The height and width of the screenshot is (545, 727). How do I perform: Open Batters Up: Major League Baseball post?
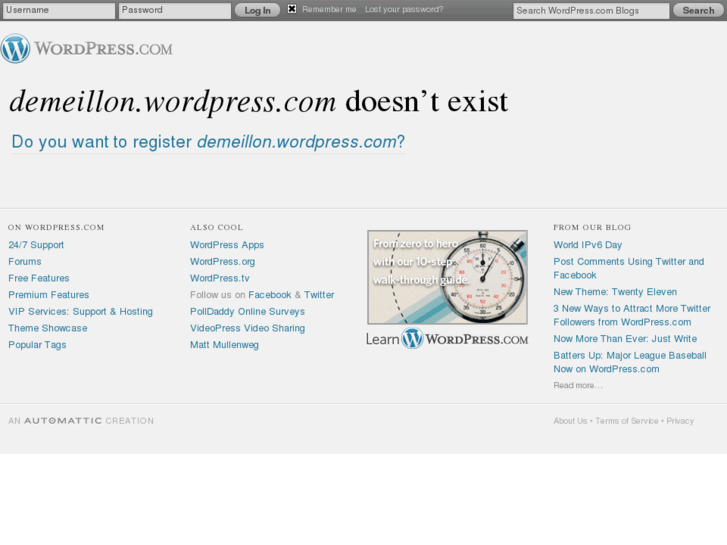pos(630,362)
